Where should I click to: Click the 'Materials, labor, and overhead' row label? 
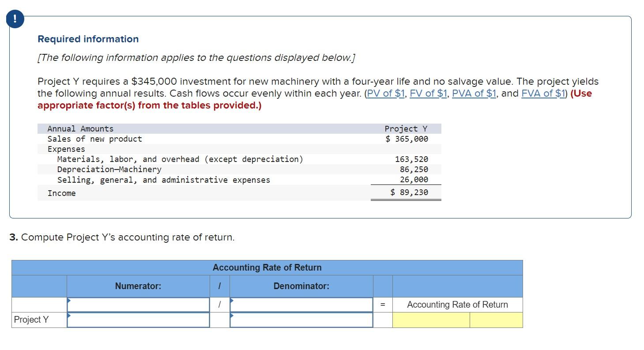(x=180, y=159)
